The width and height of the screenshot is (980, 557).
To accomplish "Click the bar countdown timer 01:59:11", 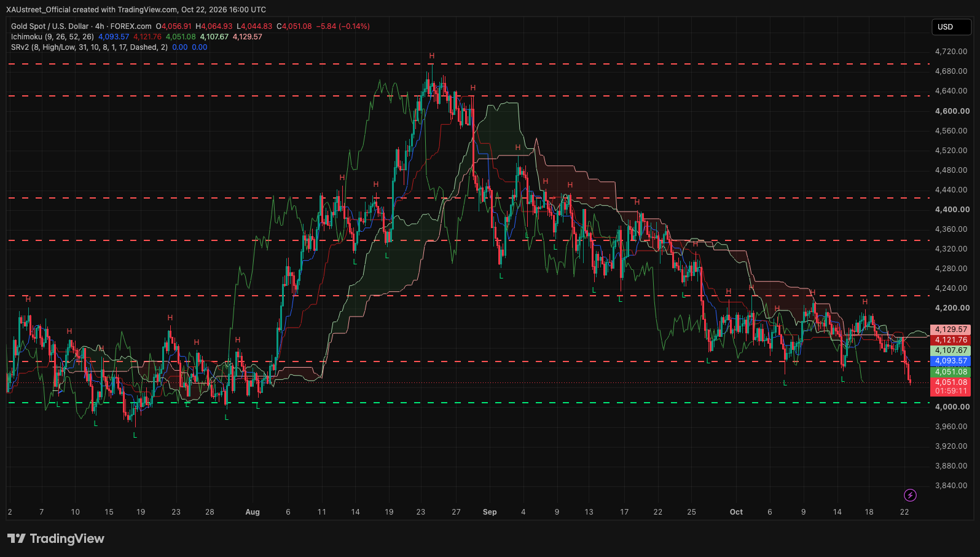I will [951, 391].
